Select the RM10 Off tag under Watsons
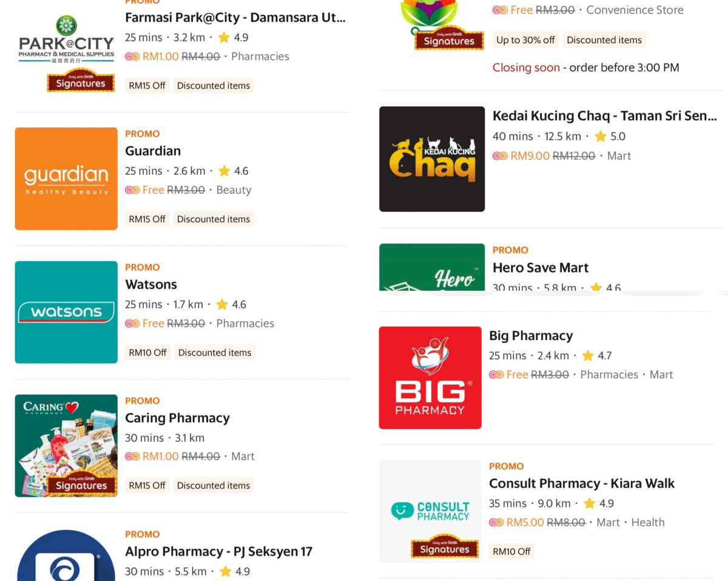 pos(147,353)
